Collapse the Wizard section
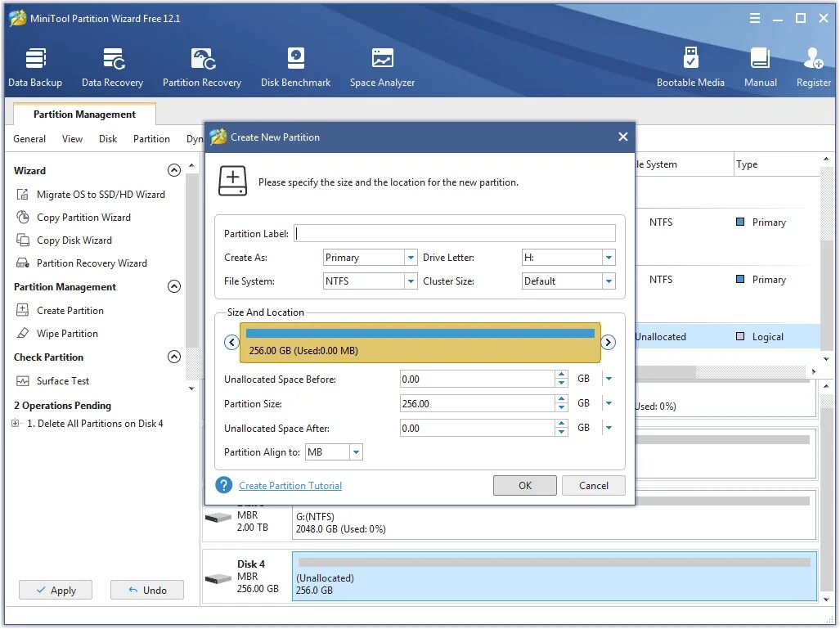Screen dimensions: 840x629 (x=174, y=170)
